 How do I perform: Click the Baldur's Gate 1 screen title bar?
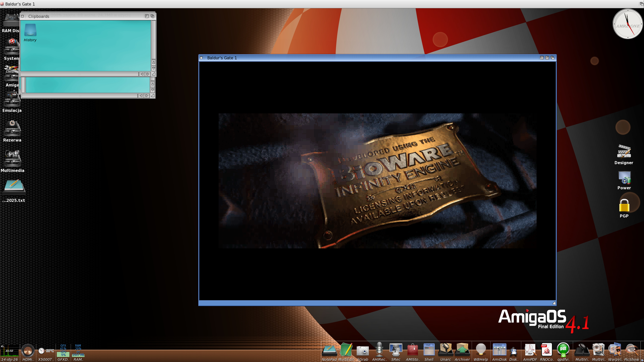302,4
